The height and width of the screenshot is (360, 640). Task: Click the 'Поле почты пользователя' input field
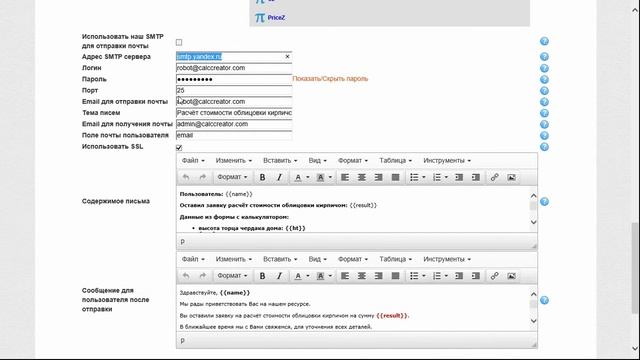point(234,135)
